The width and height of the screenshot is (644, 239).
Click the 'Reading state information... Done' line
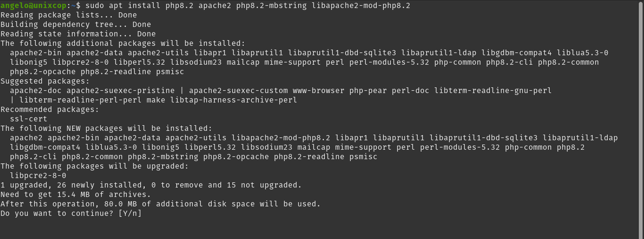(78, 34)
